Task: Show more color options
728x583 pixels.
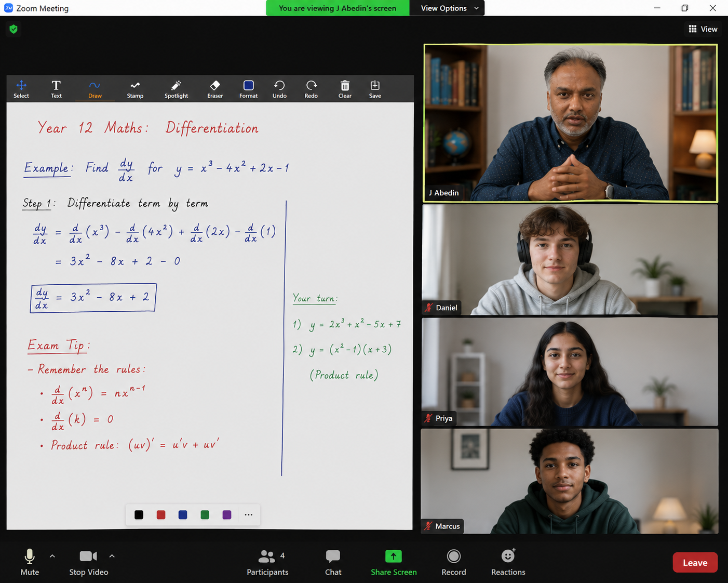Action: coord(249,515)
